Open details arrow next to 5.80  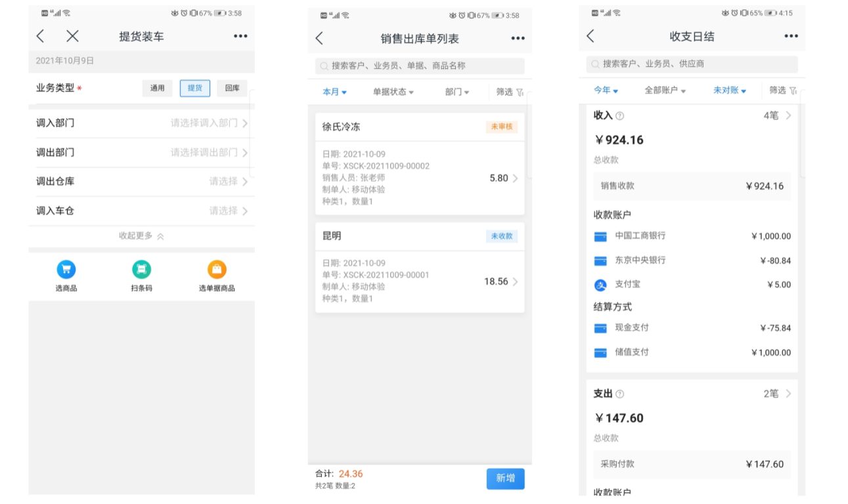coord(515,178)
